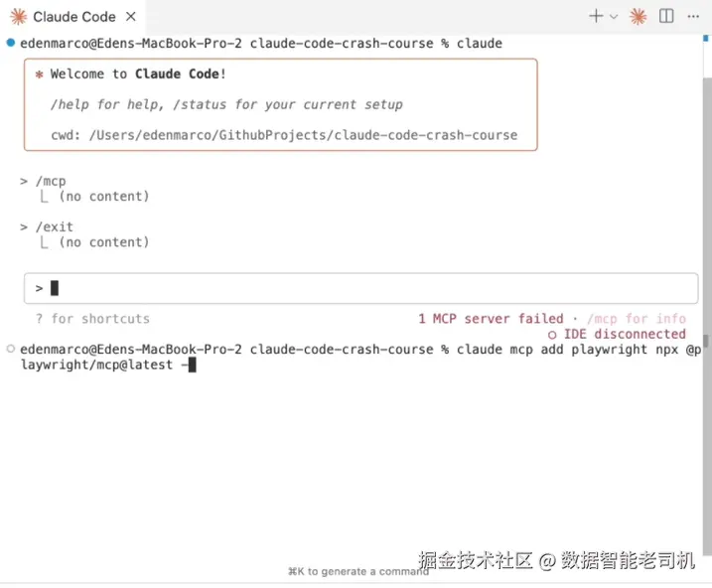Open the more actions ellipsis menu
Viewport: 712px width, 588px height.
click(x=693, y=17)
